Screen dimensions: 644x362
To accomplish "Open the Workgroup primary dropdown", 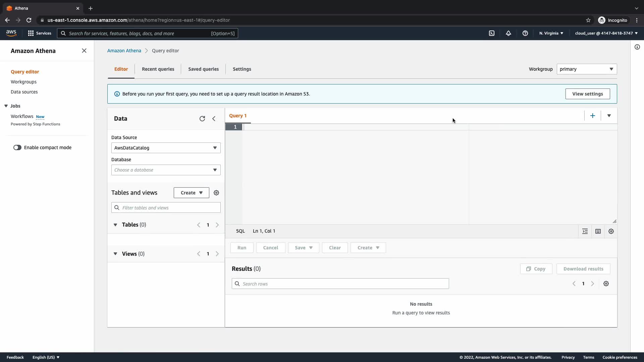I will [586, 69].
